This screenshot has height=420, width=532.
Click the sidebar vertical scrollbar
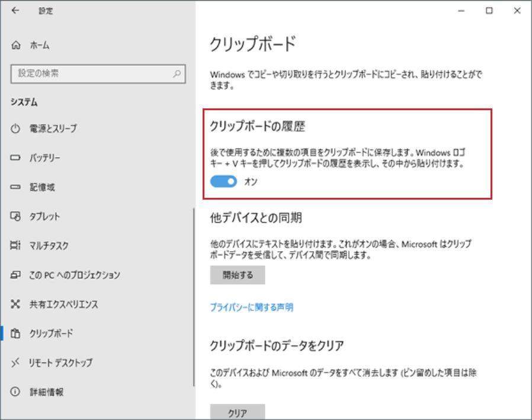coord(194,297)
